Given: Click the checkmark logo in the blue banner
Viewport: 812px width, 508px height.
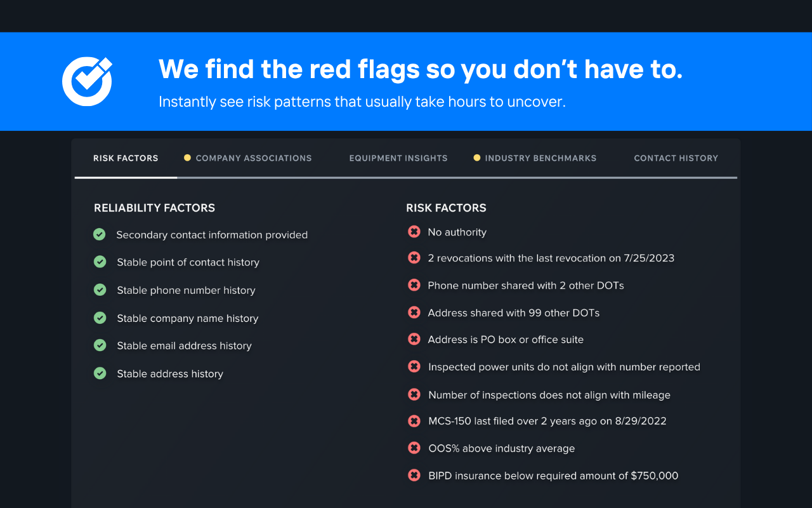Looking at the screenshot, I should [x=87, y=81].
